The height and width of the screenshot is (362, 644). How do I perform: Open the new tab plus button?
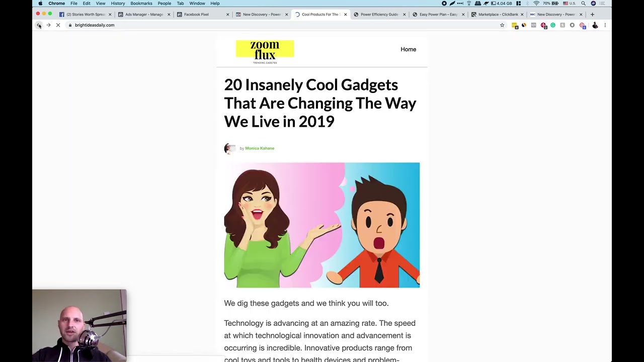[x=592, y=15]
